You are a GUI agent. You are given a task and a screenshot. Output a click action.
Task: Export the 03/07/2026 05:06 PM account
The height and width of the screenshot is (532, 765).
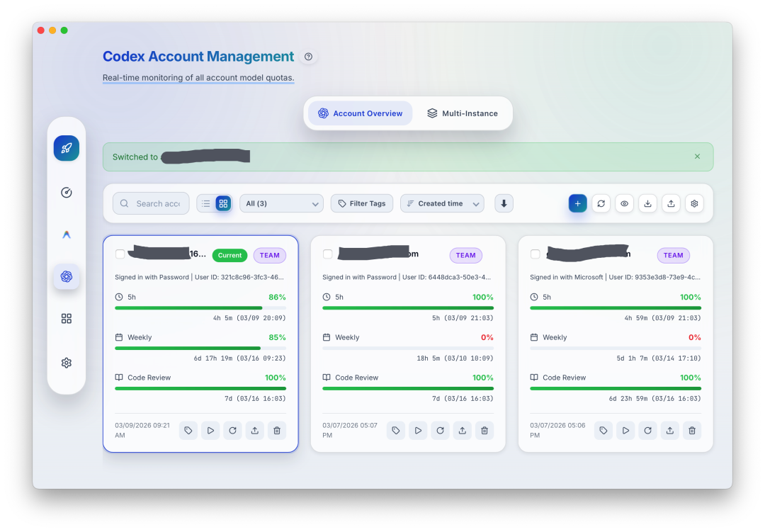tap(670, 431)
